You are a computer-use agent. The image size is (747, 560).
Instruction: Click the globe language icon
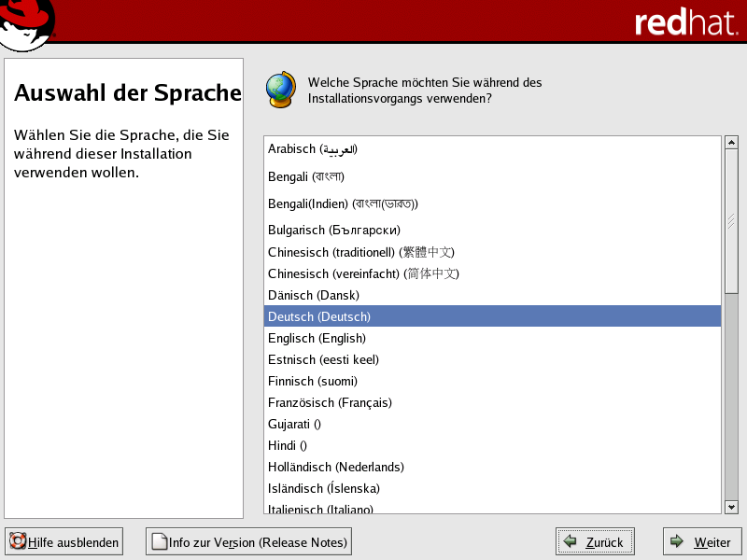(x=280, y=89)
